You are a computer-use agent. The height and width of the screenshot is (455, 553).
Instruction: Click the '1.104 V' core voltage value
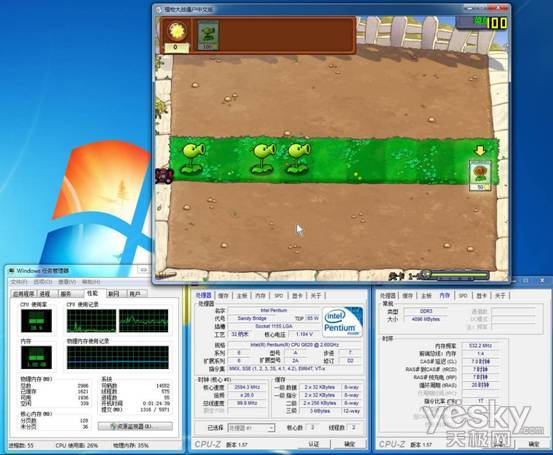coord(304,334)
